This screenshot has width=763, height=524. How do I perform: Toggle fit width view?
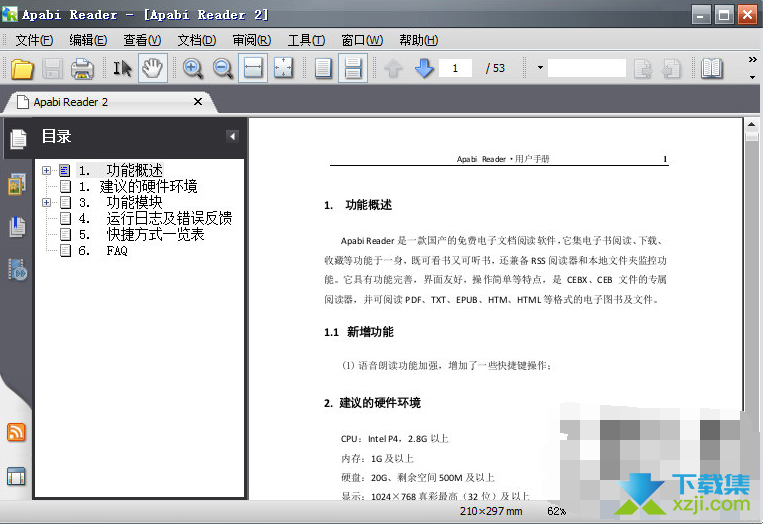[x=253, y=68]
